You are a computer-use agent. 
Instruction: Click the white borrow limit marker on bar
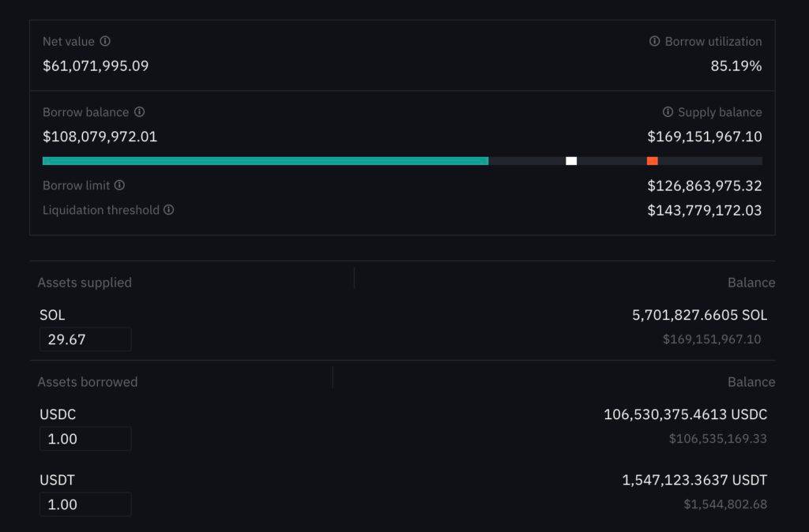[x=571, y=161]
